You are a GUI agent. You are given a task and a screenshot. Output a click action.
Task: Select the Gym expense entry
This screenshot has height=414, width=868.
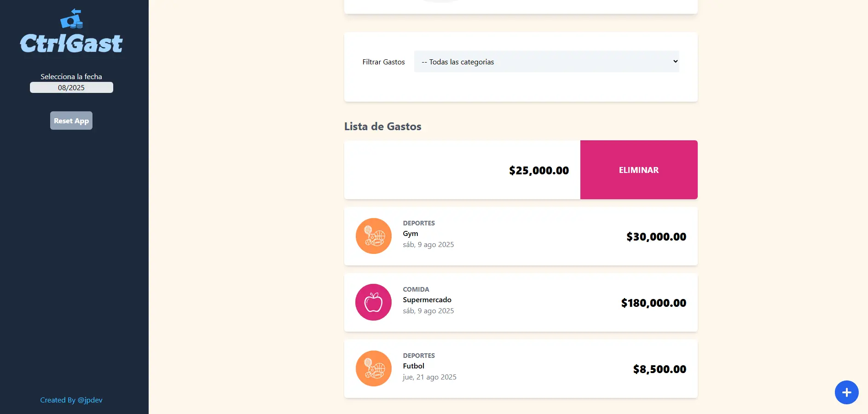coord(506,236)
